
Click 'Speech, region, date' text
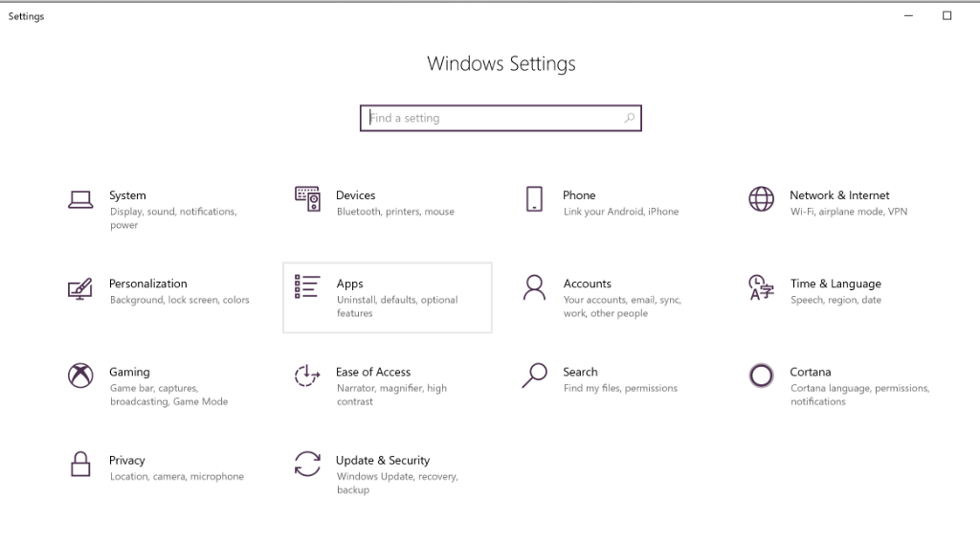click(x=835, y=300)
